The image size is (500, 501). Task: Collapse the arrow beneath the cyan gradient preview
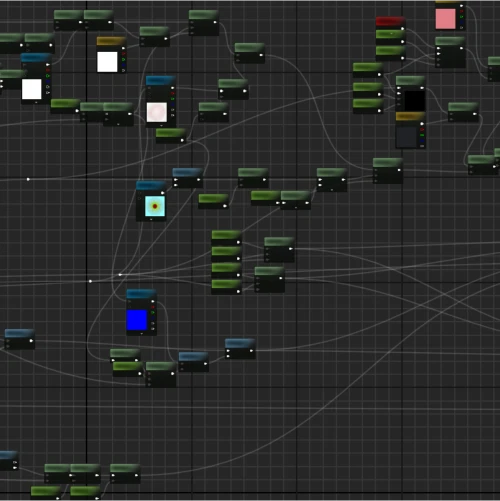tap(151, 220)
